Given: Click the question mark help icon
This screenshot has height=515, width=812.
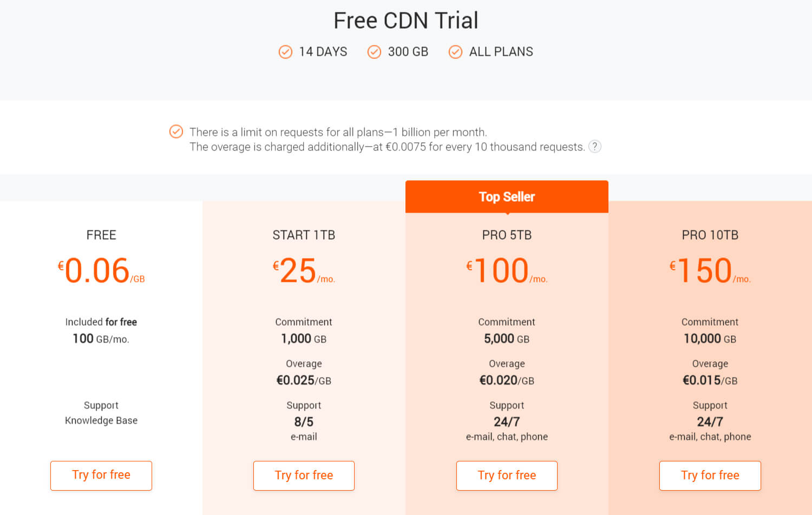Looking at the screenshot, I should point(594,147).
